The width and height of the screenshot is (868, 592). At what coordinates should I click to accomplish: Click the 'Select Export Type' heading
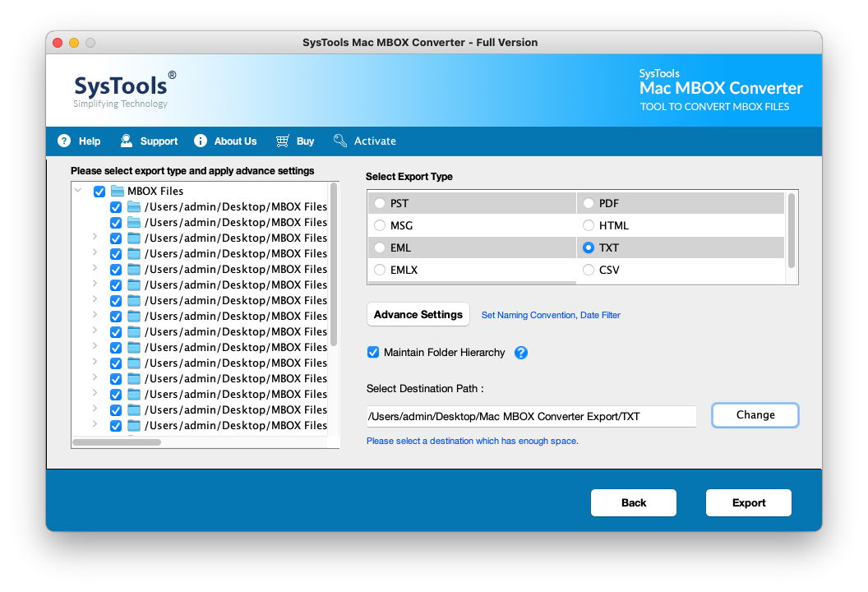409,177
